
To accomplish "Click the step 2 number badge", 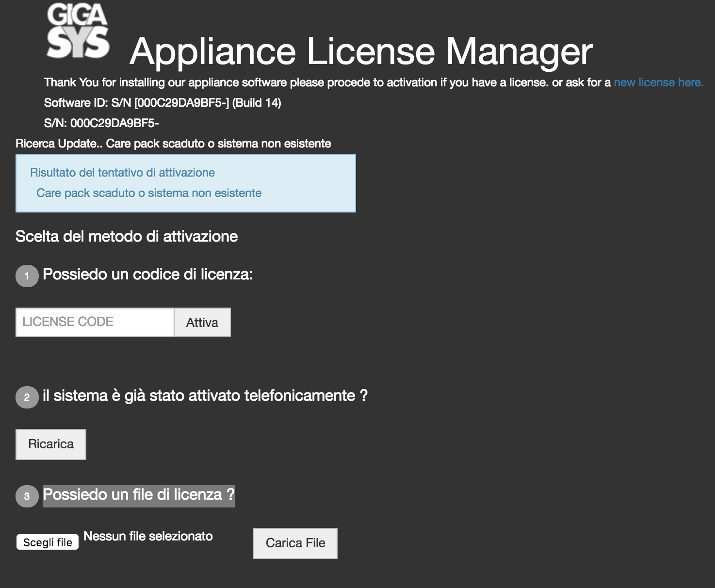I will coord(27,397).
